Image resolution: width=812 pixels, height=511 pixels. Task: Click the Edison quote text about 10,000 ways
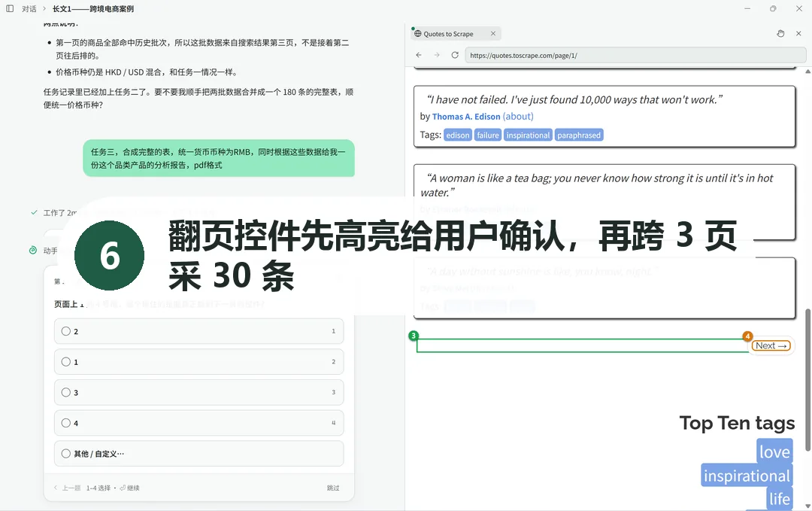coord(574,99)
